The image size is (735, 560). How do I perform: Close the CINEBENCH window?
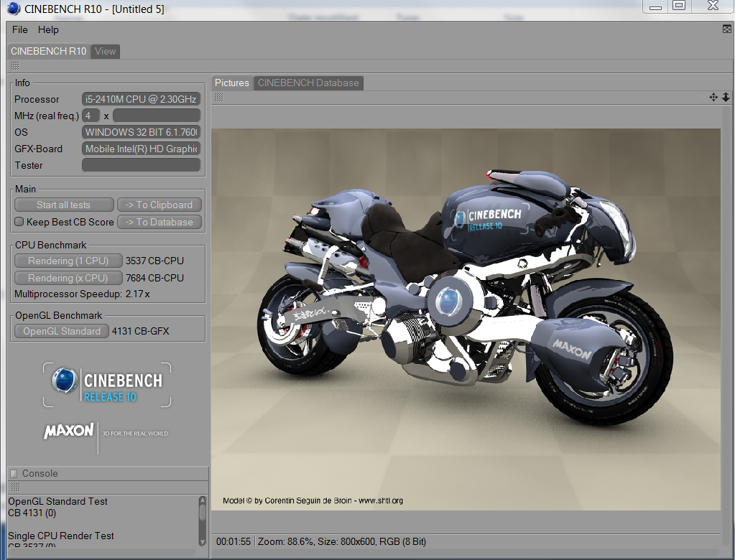tap(713, 6)
